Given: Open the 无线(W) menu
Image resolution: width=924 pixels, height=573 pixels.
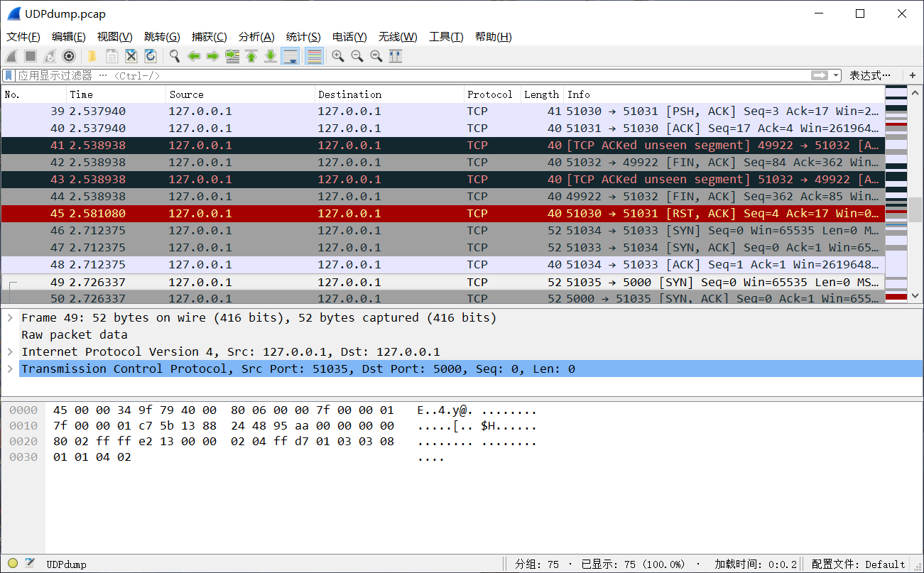Looking at the screenshot, I should click(x=398, y=37).
